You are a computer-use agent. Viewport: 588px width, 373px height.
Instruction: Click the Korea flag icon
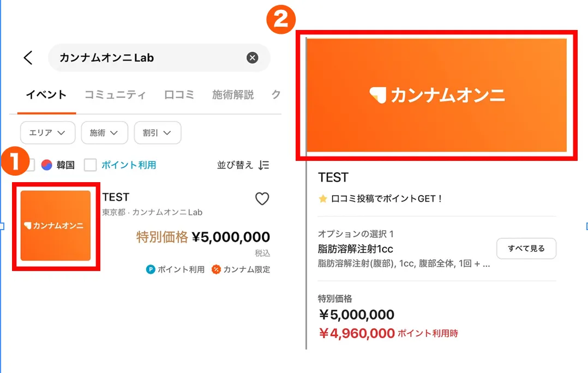(47, 165)
